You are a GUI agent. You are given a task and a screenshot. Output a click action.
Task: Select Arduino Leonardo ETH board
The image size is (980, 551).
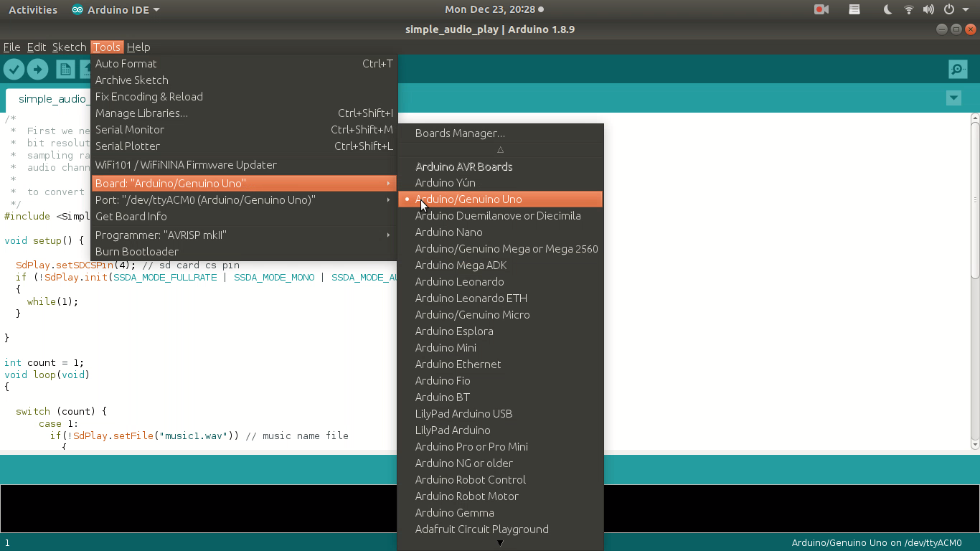[x=500, y=298]
